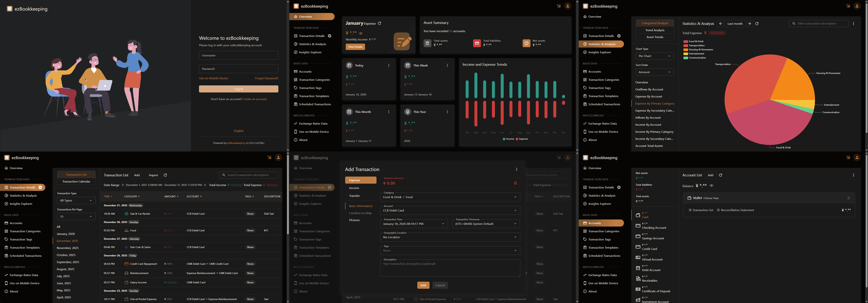Switch to the Trend Analysis tab

point(655,30)
